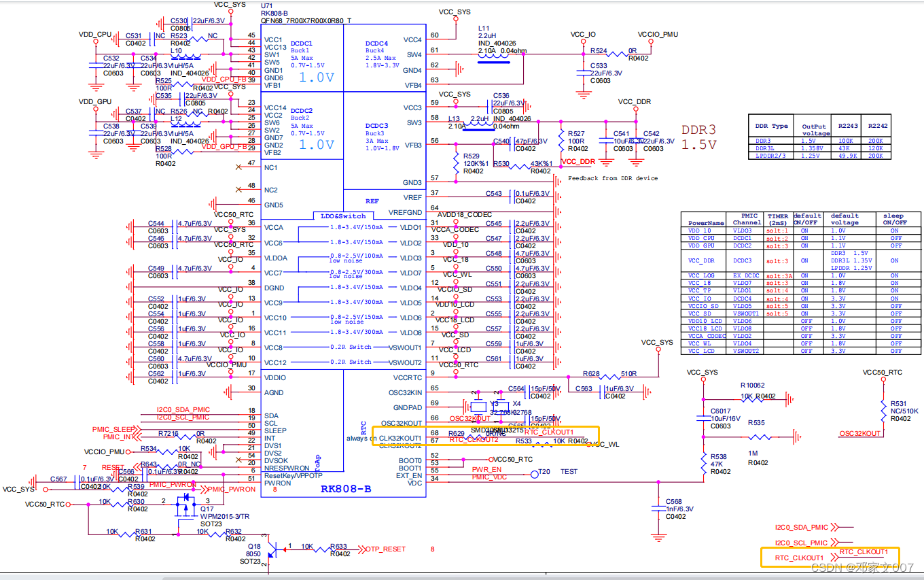Select the DCDC2 block label
Viewport: 924px width, 580px height.
tap(302, 110)
